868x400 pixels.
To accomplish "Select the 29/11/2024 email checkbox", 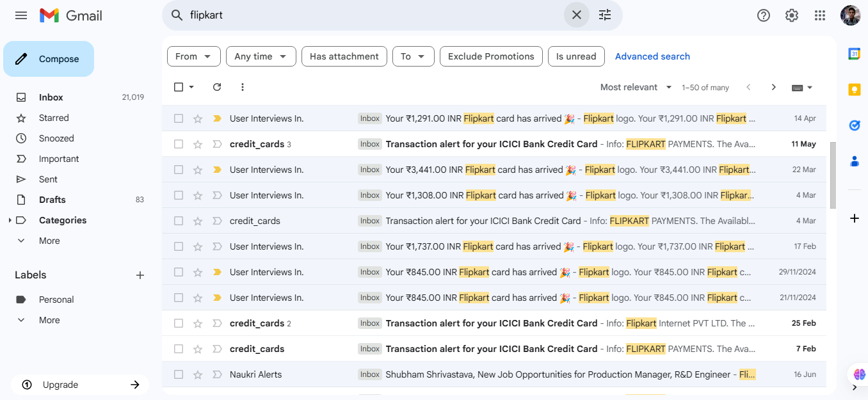I will pos(179,272).
